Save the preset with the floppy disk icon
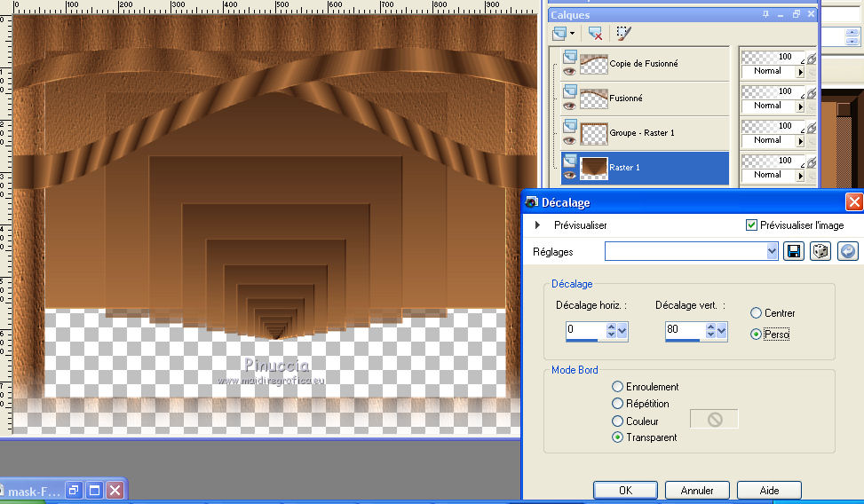Image resolution: width=864 pixels, height=504 pixels. click(x=794, y=252)
